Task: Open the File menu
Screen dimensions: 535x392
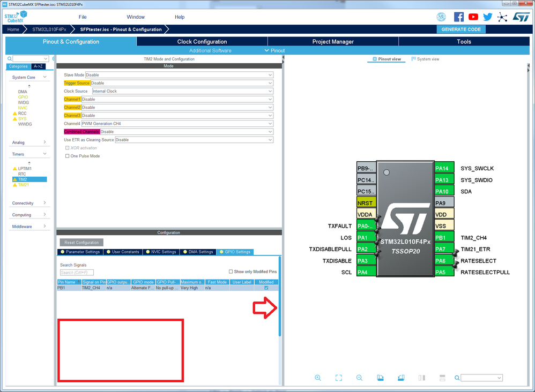Action: (x=83, y=17)
